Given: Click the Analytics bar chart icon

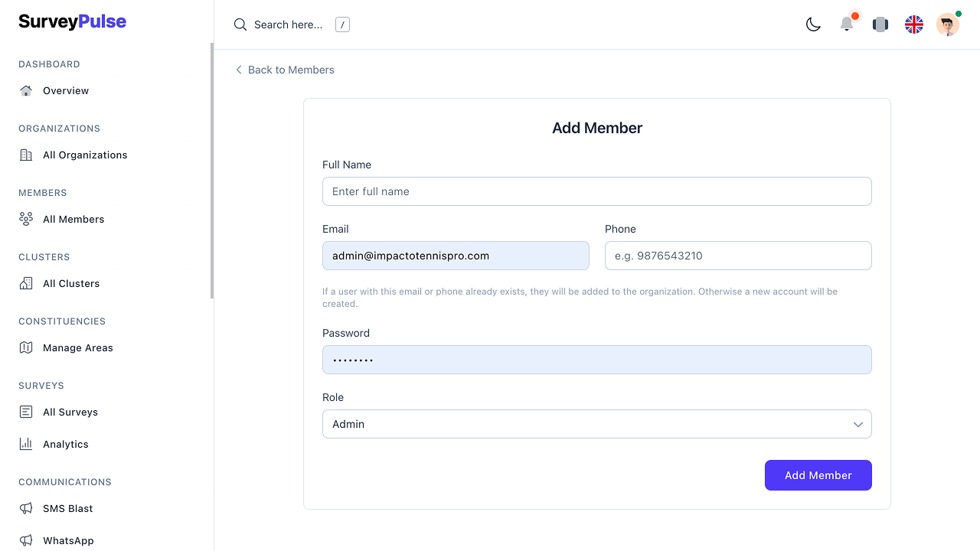Looking at the screenshot, I should pyautogui.click(x=26, y=444).
